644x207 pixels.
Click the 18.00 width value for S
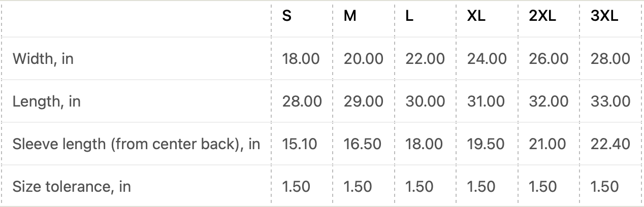click(301, 59)
